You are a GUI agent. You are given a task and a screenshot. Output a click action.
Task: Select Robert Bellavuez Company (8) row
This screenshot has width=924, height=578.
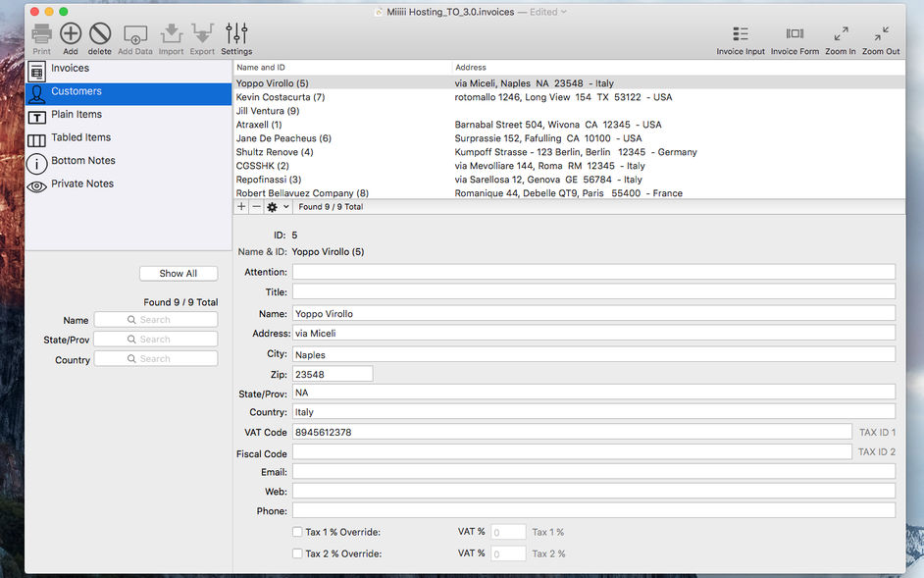tap(569, 193)
